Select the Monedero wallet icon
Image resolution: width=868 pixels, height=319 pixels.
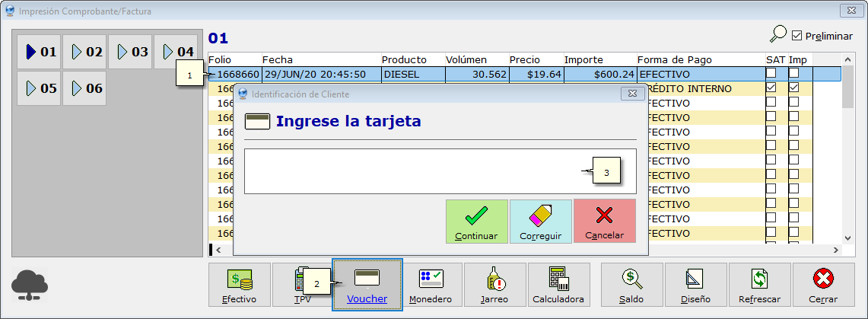point(430,286)
